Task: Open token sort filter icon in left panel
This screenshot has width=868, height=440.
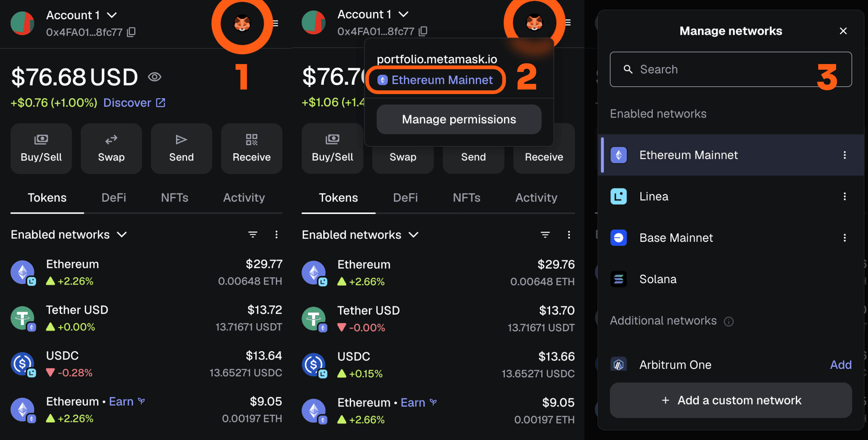Action: coord(253,235)
